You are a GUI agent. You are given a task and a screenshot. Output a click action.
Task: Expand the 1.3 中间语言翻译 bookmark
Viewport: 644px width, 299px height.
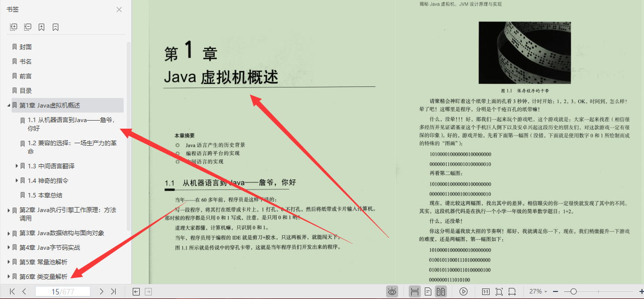click(x=17, y=166)
